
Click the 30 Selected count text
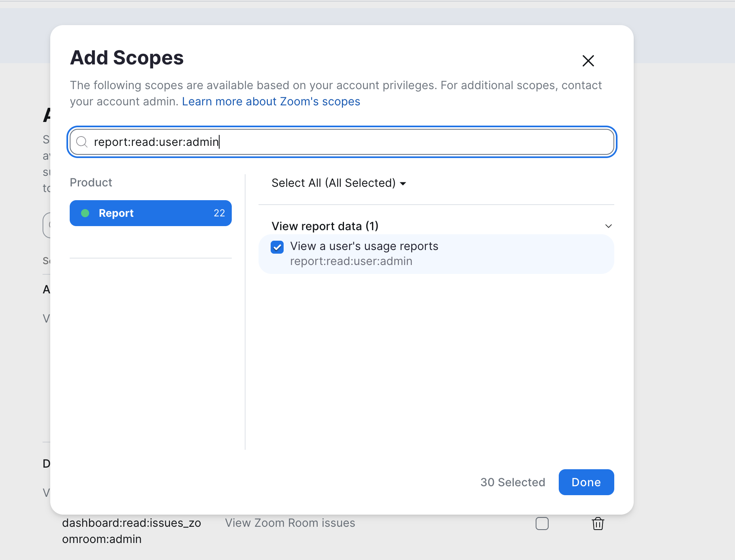click(x=513, y=482)
